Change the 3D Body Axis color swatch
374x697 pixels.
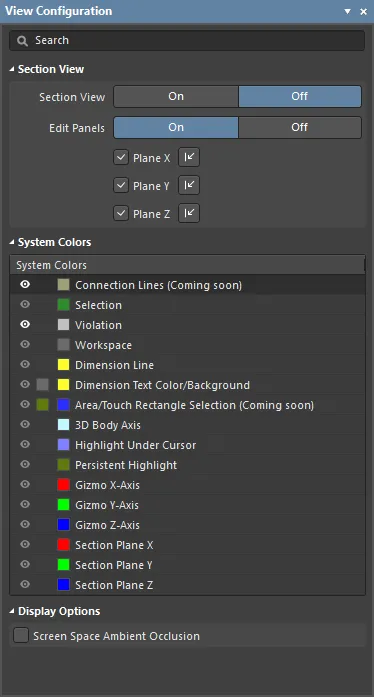tap(64, 425)
